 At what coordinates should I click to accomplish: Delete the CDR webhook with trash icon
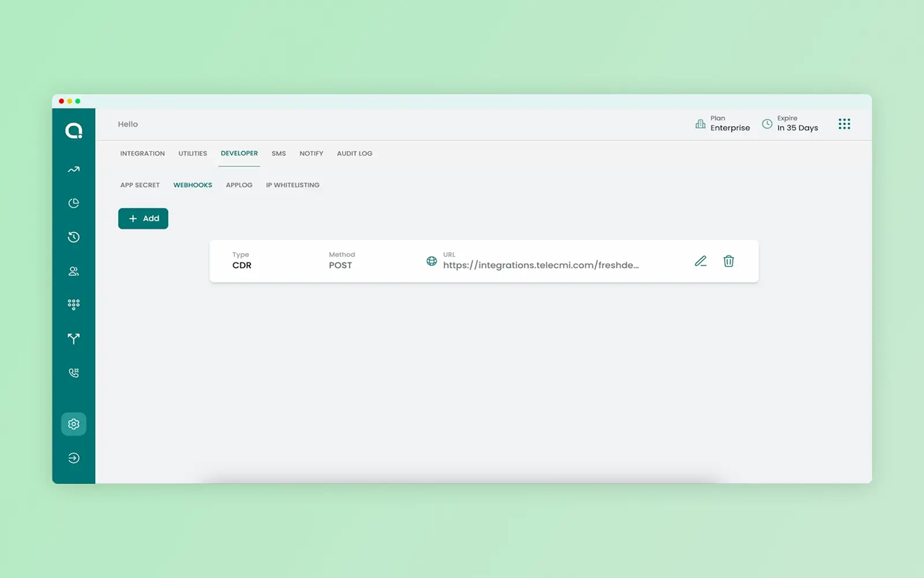tap(729, 261)
